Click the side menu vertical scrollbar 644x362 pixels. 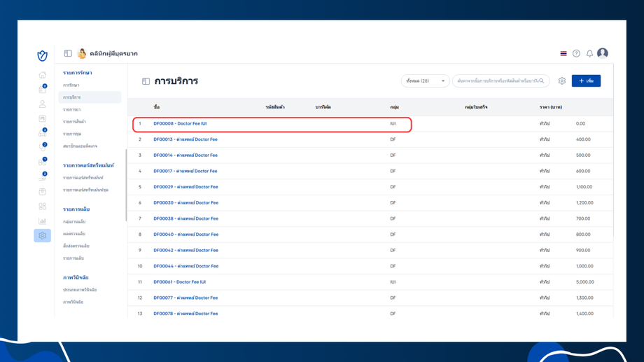(126, 185)
